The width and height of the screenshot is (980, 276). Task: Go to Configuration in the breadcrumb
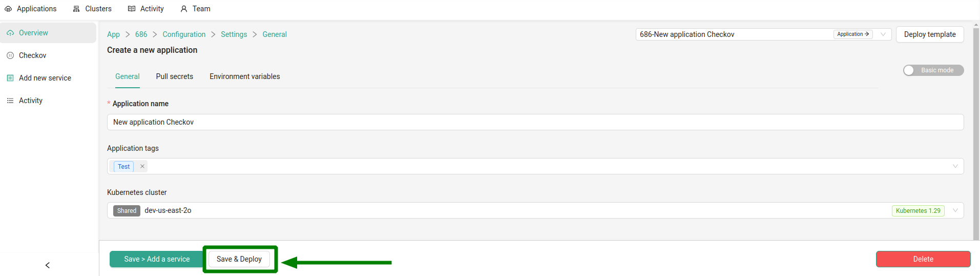click(184, 34)
